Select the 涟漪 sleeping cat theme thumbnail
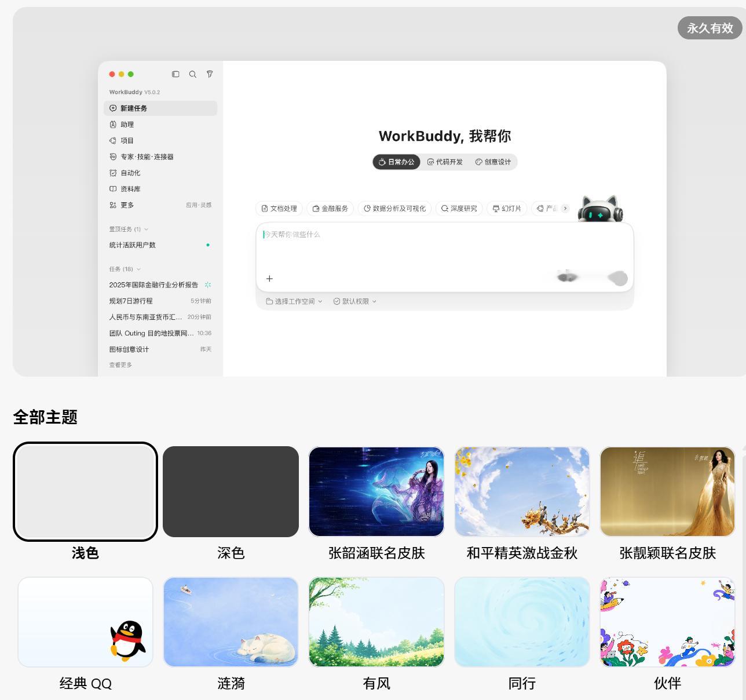Screen dimensions: 746x700 (231, 622)
